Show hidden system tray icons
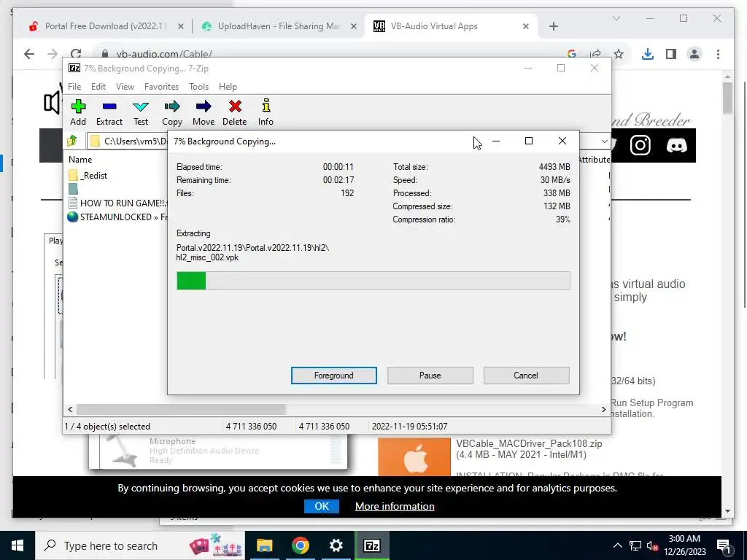 click(617, 545)
